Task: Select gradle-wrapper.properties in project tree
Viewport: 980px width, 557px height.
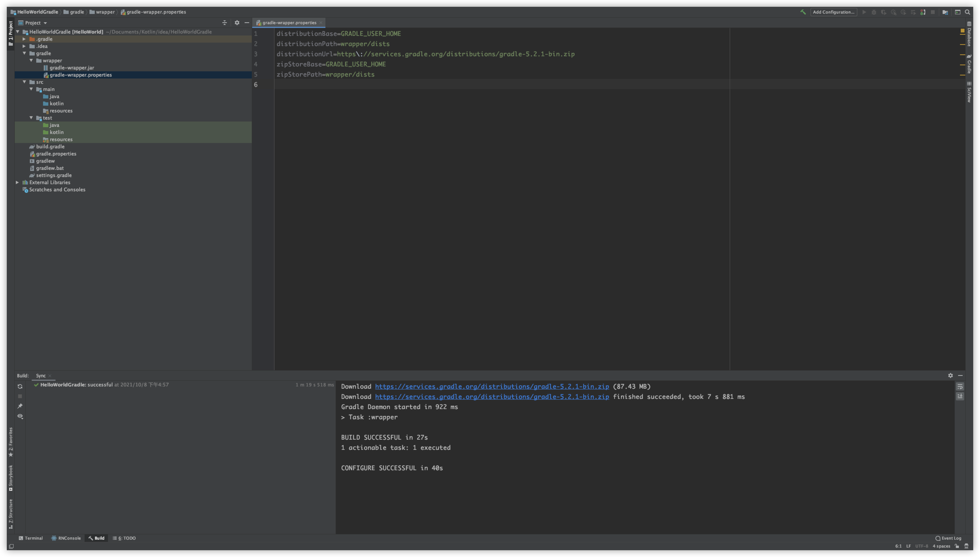Action: click(x=80, y=75)
